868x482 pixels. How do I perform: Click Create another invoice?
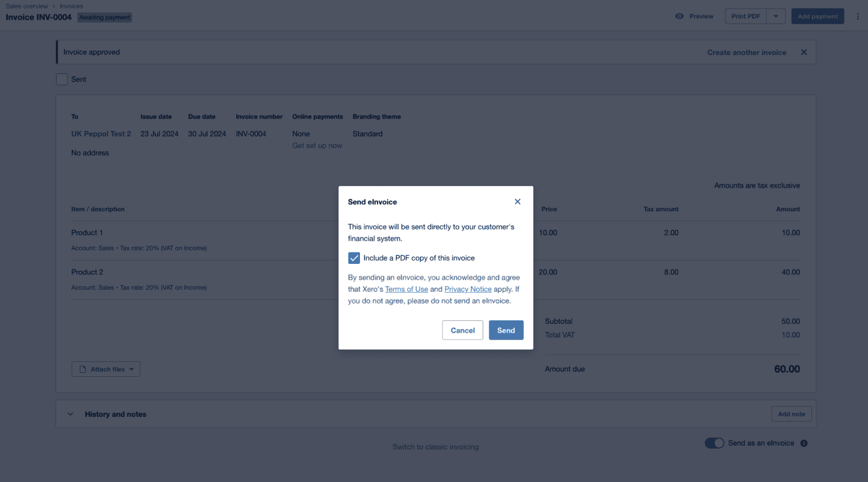tap(747, 52)
